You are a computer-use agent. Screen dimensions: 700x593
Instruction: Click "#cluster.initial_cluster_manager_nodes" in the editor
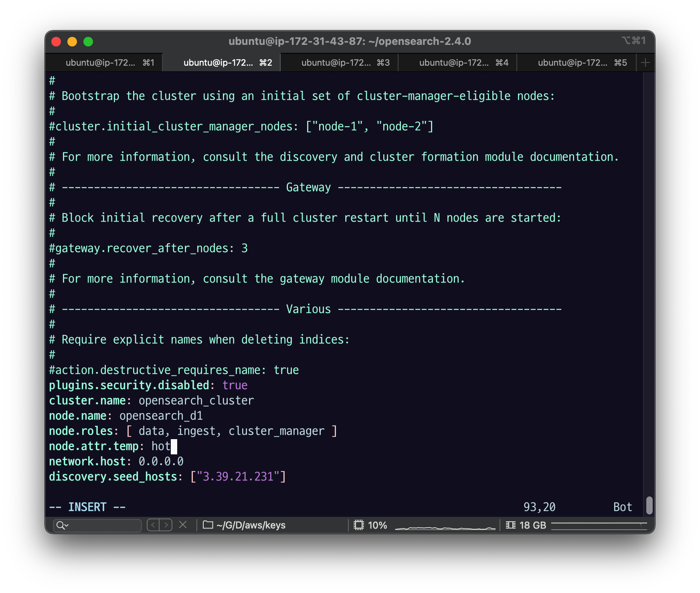pyautogui.click(x=173, y=127)
